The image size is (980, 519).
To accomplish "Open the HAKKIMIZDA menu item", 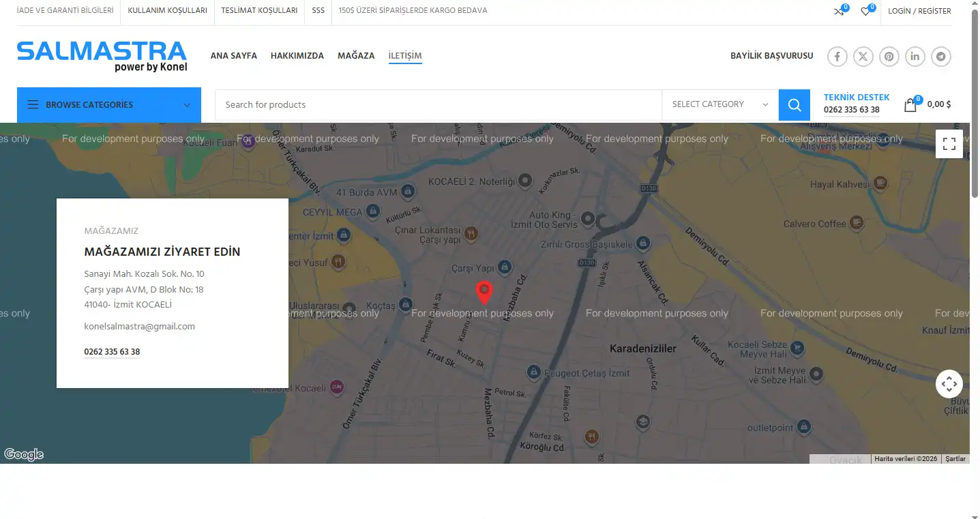I will [x=297, y=56].
